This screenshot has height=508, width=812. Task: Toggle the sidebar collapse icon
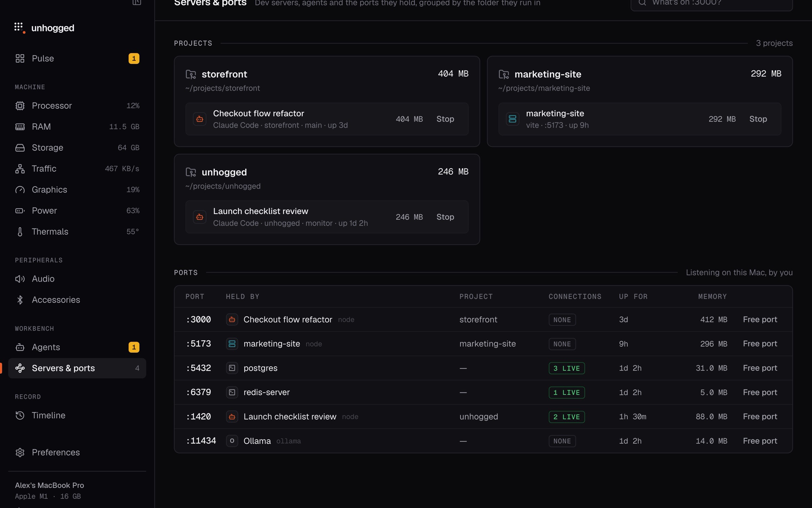pyautogui.click(x=137, y=2)
